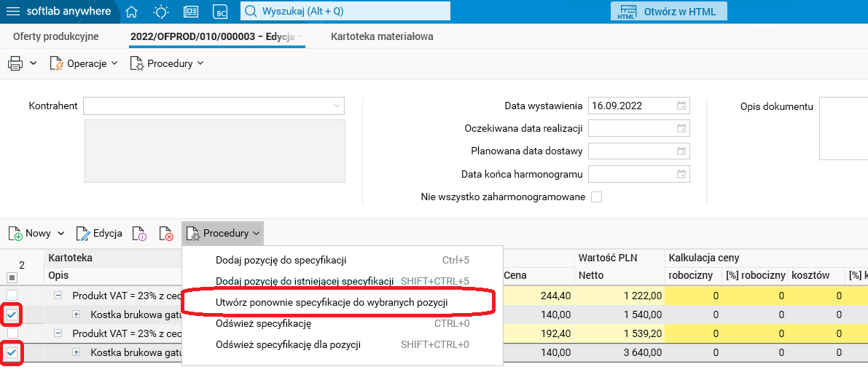Select the 192,40 Cena cell
868x372 pixels.
coord(539,333)
